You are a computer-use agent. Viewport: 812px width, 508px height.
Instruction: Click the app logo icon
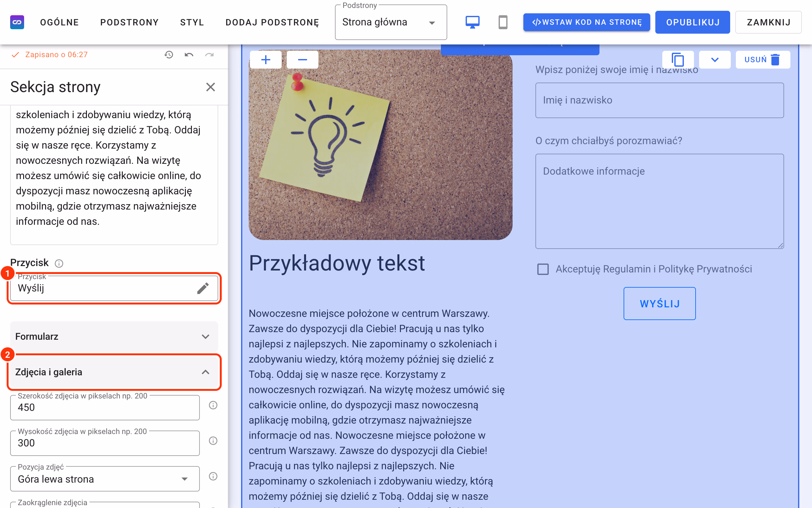point(17,22)
